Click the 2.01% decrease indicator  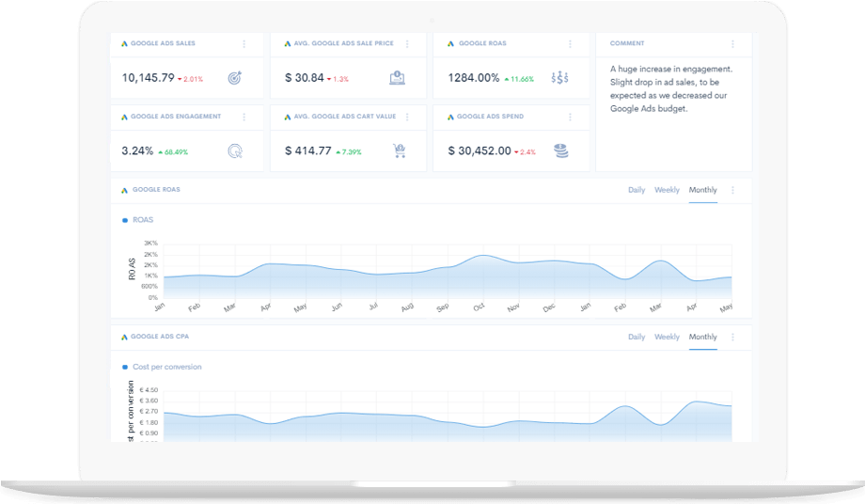pyautogui.click(x=190, y=79)
